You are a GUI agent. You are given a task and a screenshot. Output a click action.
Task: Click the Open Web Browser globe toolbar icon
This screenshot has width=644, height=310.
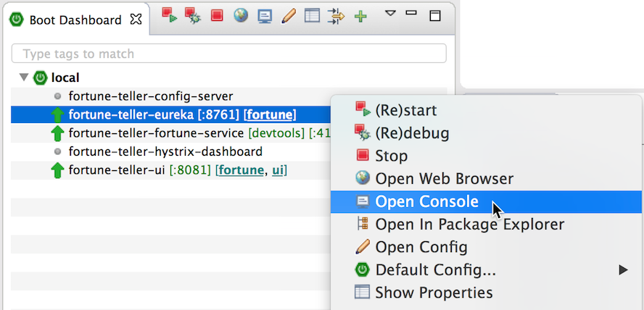pyautogui.click(x=241, y=15)
